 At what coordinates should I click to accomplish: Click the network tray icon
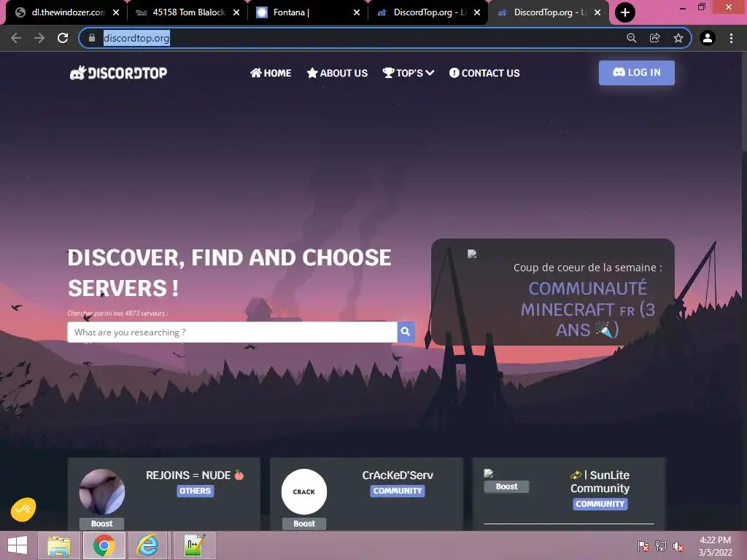click(x=661, y=546)
